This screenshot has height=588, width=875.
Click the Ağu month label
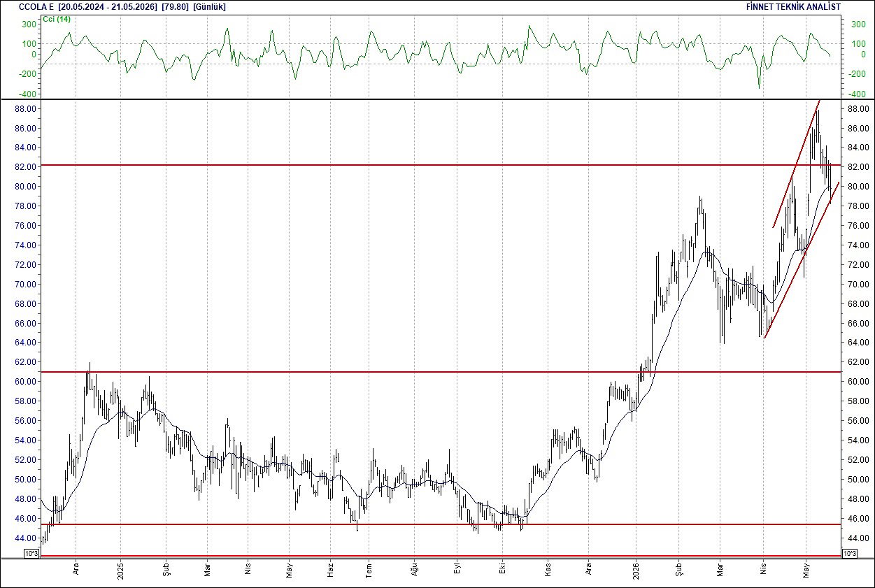click(414, 571)
